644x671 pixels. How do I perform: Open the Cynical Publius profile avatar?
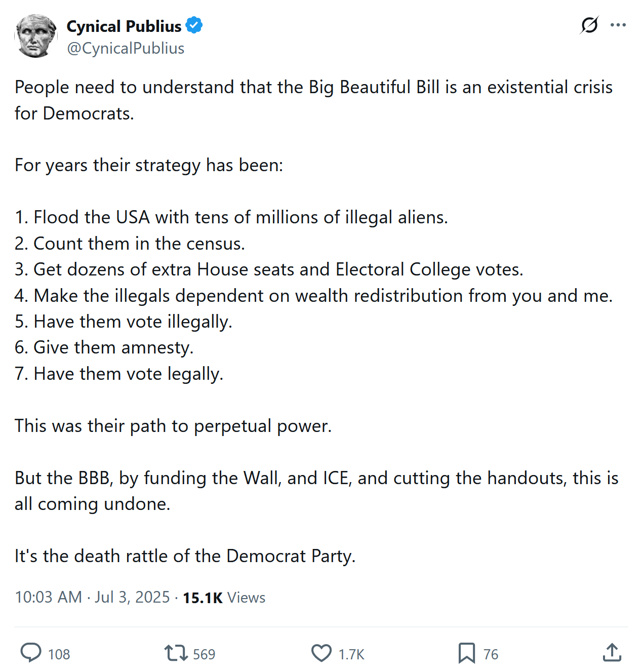(x=35, y=36)
